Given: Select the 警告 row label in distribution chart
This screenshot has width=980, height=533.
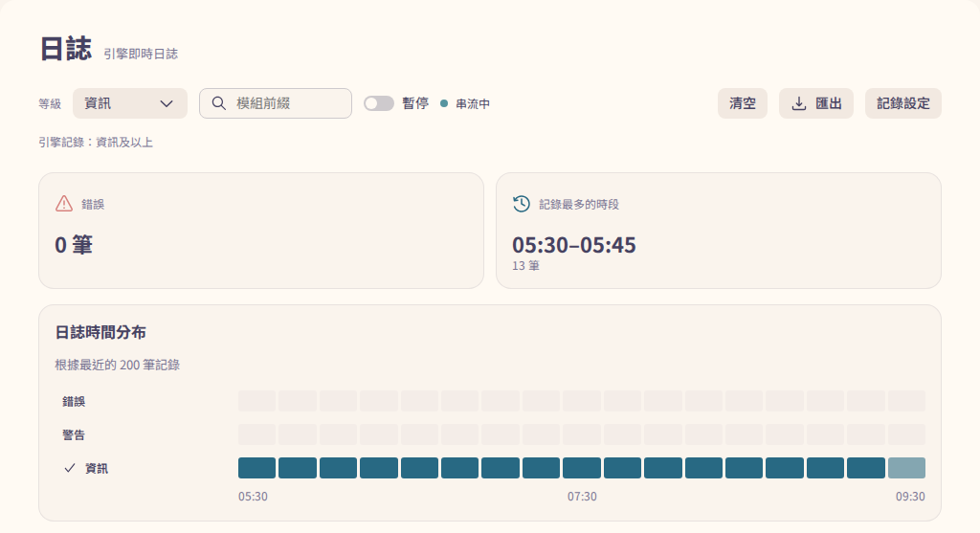Looking at the screenshot, I should pos(74,434).
